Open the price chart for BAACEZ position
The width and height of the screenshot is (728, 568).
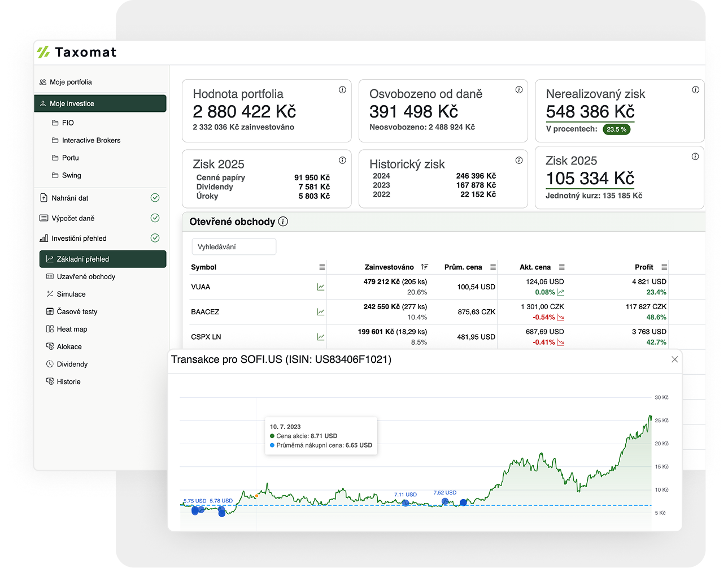(321, 311)
